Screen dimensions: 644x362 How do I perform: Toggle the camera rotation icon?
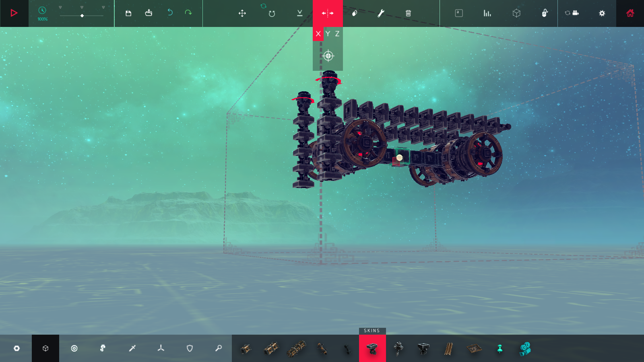572,13
